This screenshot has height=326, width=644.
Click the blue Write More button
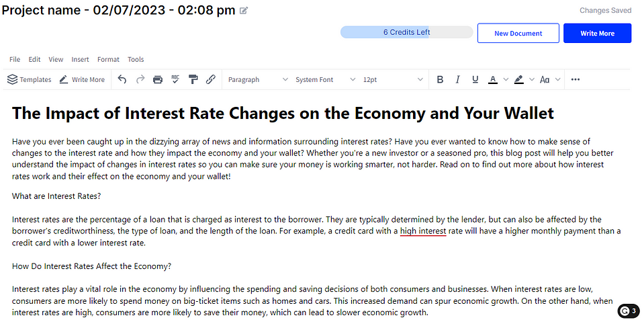[x=597, y=33]
